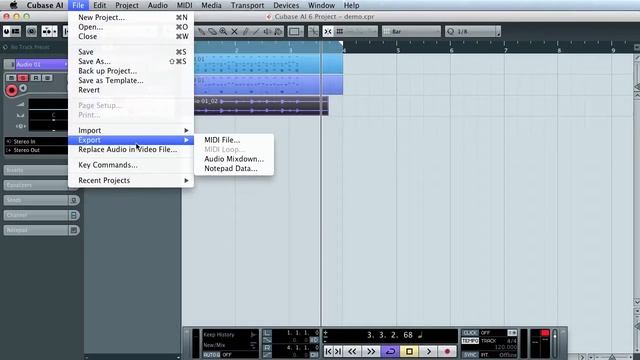
Task: Toggle the AUTO Q button in transport
Action: (x=211, y=355)
